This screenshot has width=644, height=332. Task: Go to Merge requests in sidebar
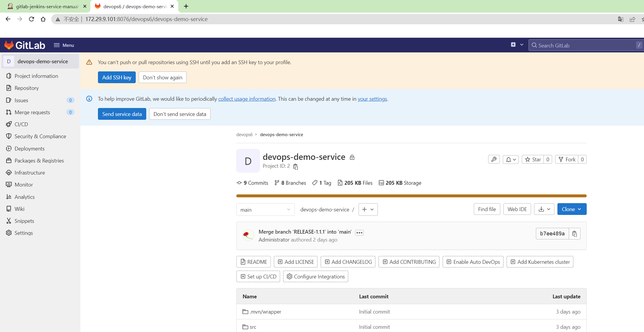32,112
